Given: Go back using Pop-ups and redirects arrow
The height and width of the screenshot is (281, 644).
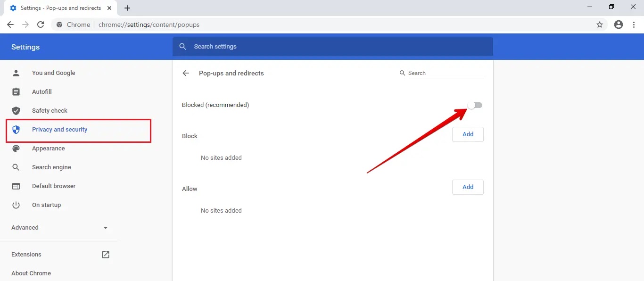Looking at the screenshot, I should (x=186, y=73).
